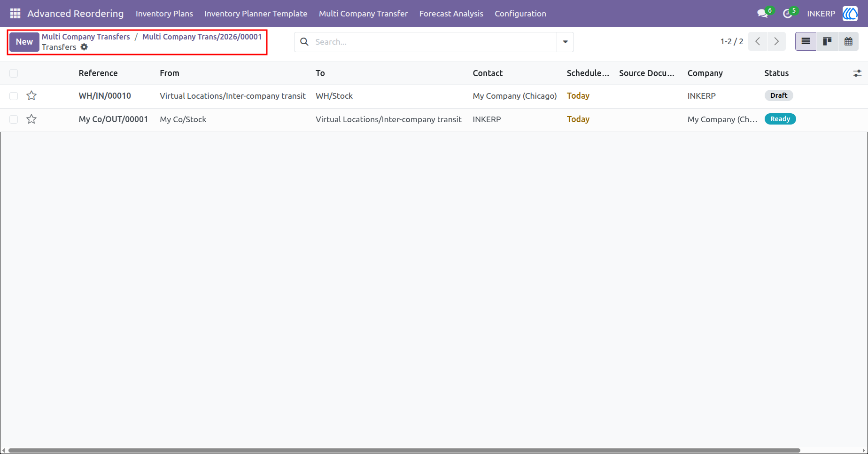Click the New button
The width and height of the screenshot is (868, 454).
pos(24,42)
